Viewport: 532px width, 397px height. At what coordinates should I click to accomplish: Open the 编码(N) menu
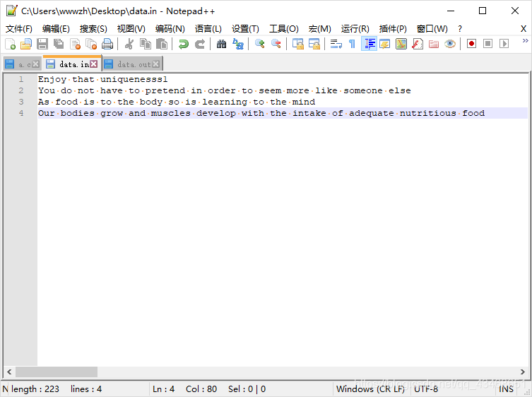[x=170, y=29]
